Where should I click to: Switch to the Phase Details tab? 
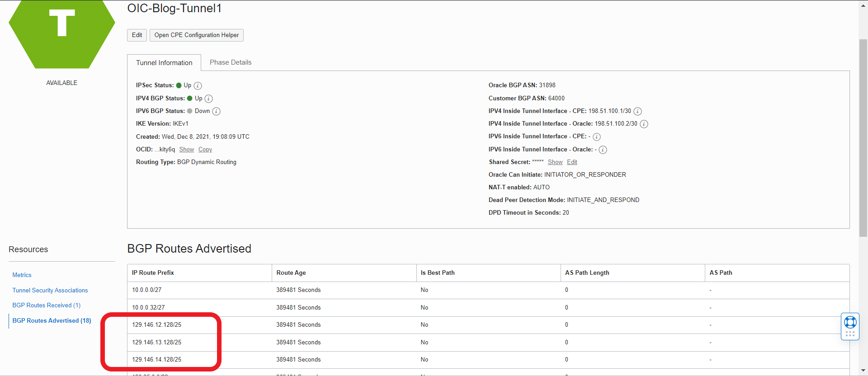point(231,62)
